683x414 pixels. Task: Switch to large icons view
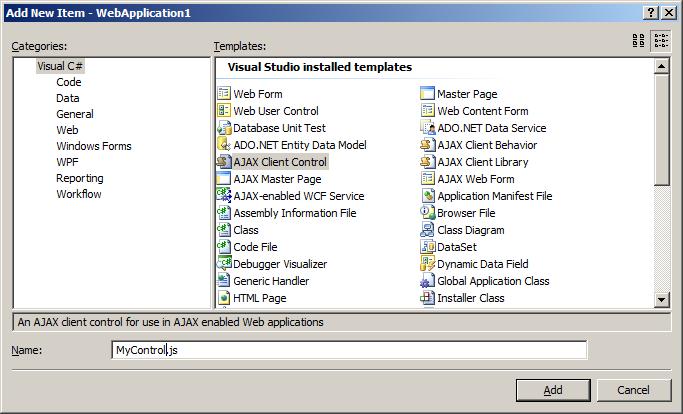[x=639, y=41]
